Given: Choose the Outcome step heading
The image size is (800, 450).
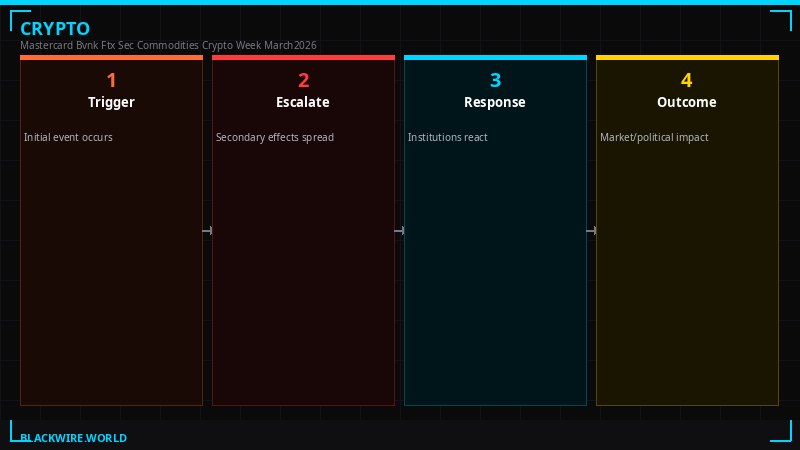Looking at the screenshot, I should pyautogui.click(x=687, y=102).
